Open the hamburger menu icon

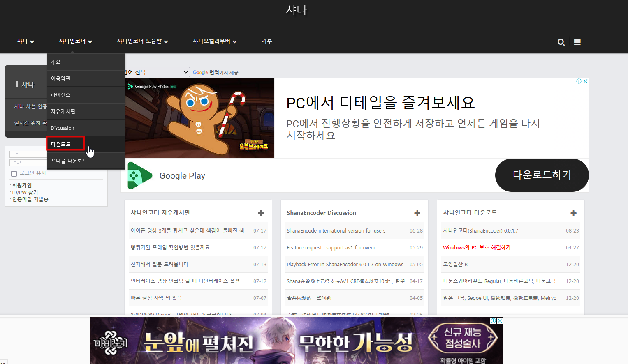577,42
